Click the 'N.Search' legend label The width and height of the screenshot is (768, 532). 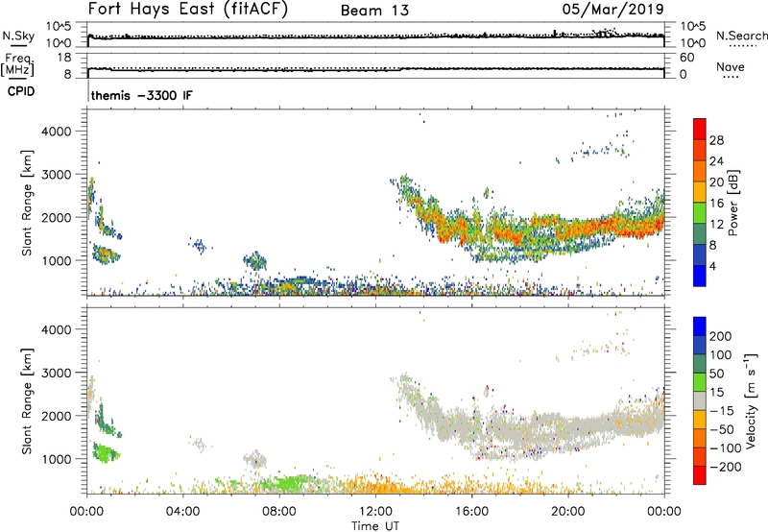coord(741,36)
